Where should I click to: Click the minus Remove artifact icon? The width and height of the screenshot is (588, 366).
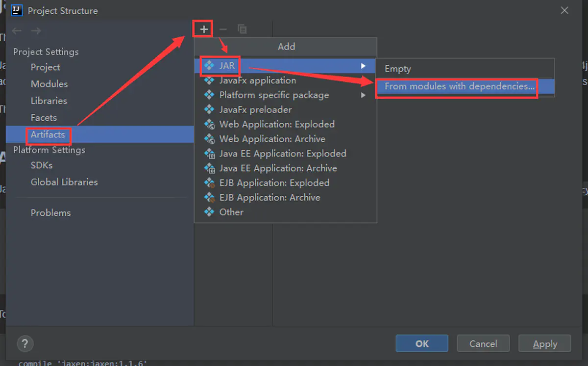coord(223,29)
